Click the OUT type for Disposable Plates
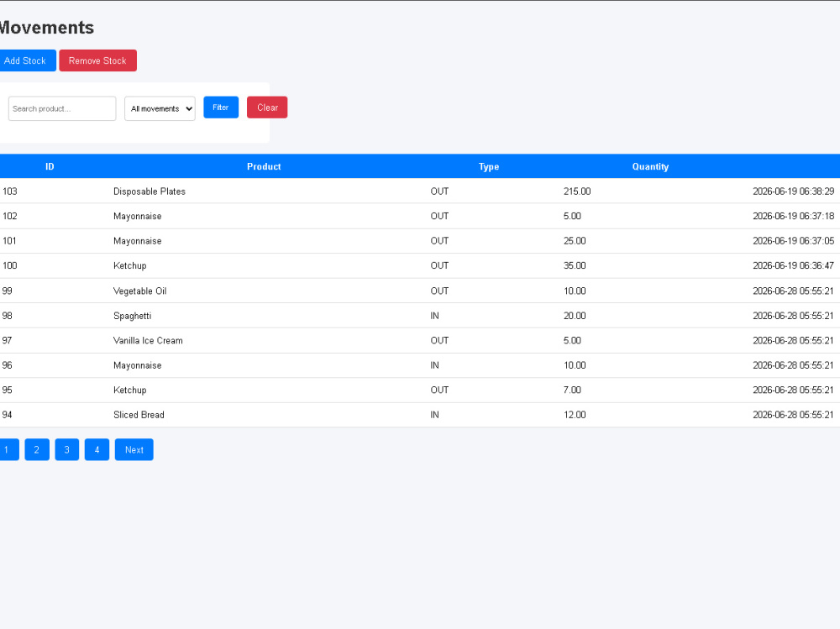The height and width of the screenshot is (629, 840). pos(439,191)
